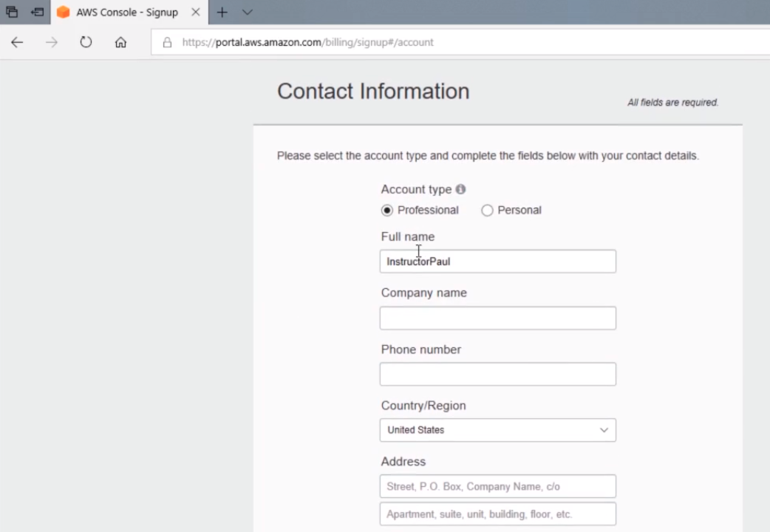Viewport: 770px width, 532px height.
Task: Click the Apartment, suite, unit field
Action: click(x=497, y=514)
